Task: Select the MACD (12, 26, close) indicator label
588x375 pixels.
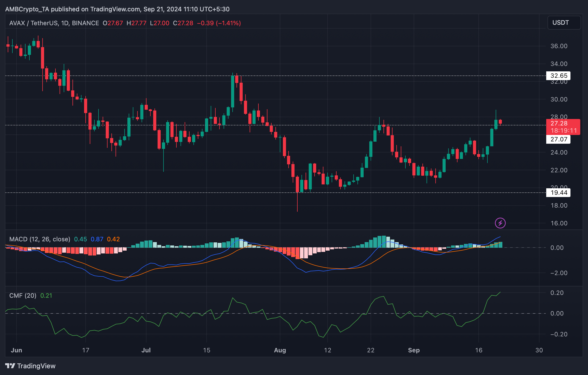Action: pos(40,239)
